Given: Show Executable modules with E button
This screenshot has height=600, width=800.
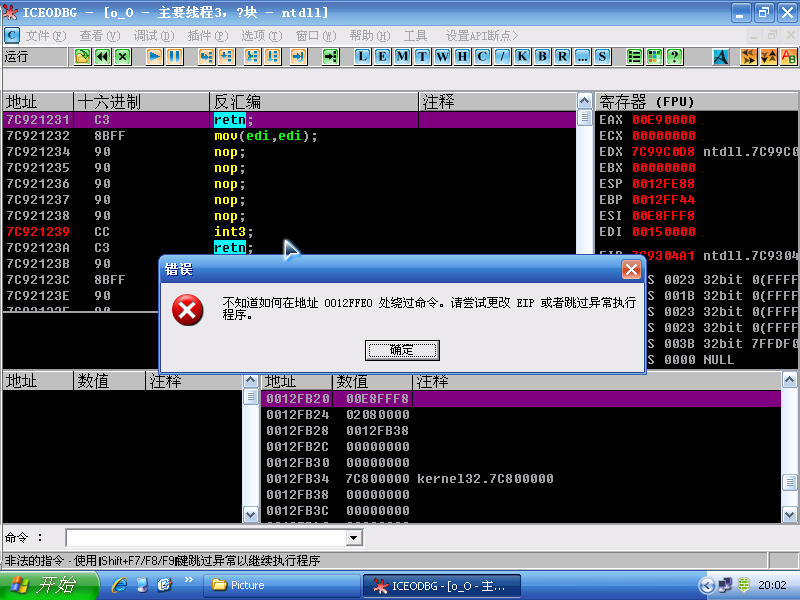Looking at the screenshot, I should pos(382,57).
